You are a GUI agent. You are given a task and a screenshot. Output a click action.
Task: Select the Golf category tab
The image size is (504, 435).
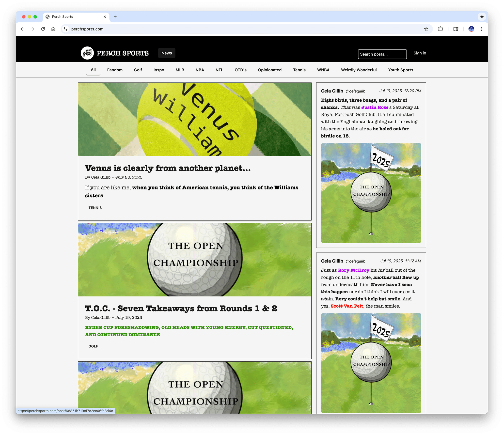pyautogui.click(x=138, y=70)
